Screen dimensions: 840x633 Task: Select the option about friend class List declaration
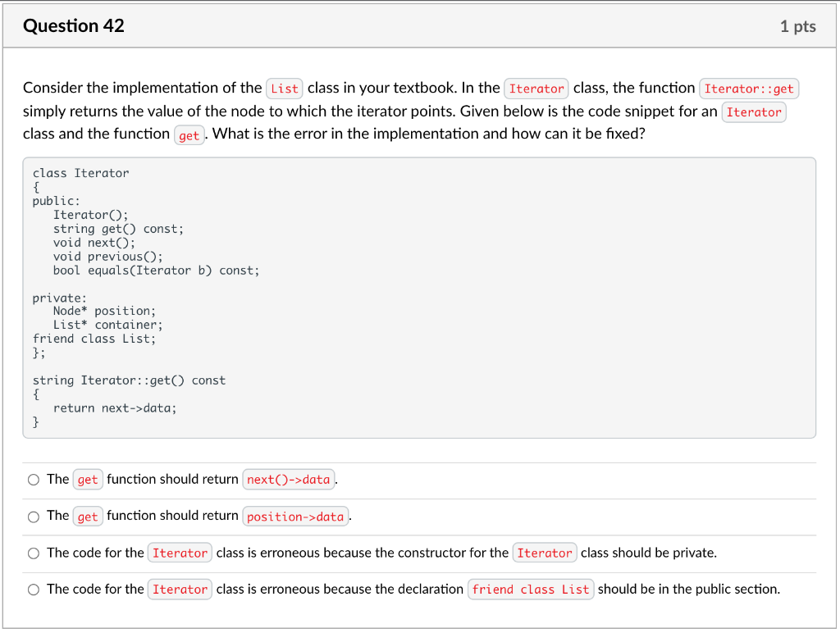(34, 589)
